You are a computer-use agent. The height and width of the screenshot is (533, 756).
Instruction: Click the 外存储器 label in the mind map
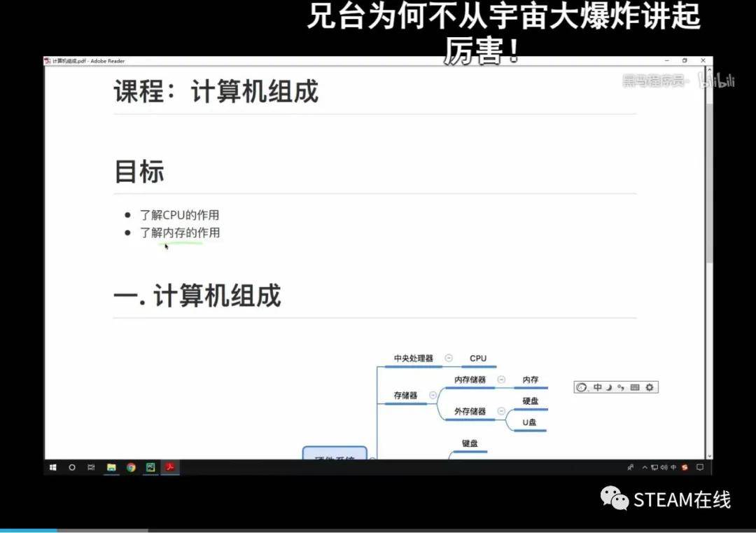click(x=470, y=411)
